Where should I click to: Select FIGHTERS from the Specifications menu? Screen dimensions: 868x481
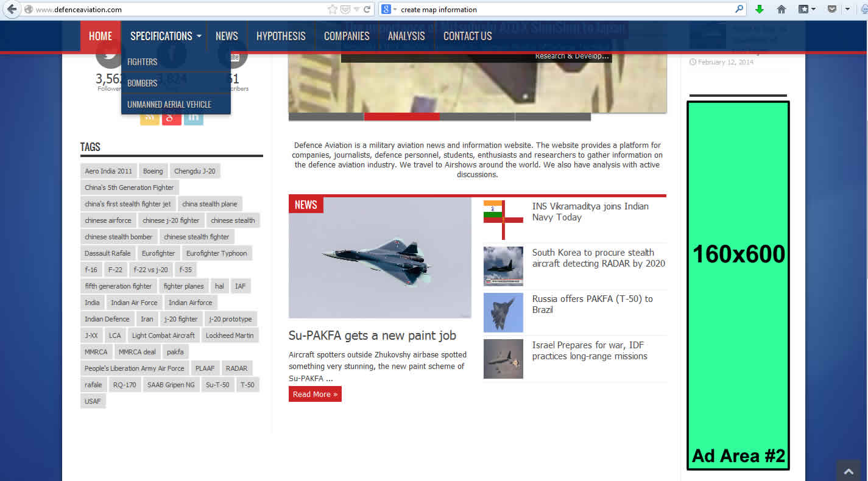141,61
